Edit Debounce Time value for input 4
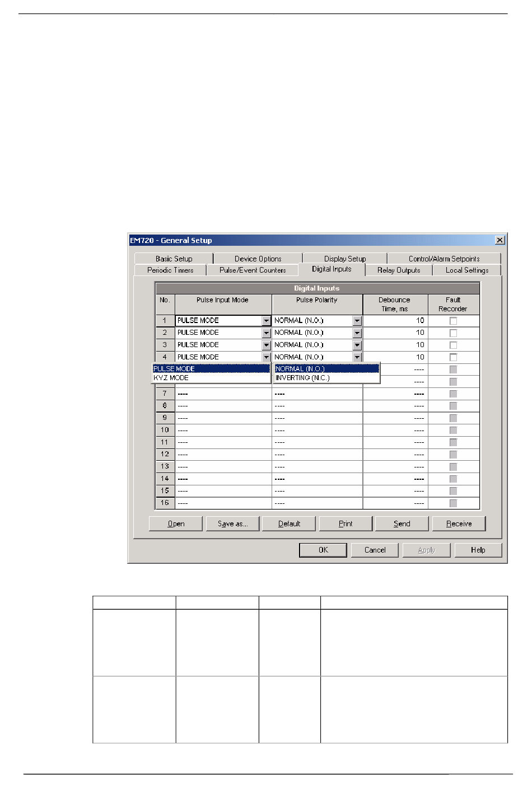 395,357
